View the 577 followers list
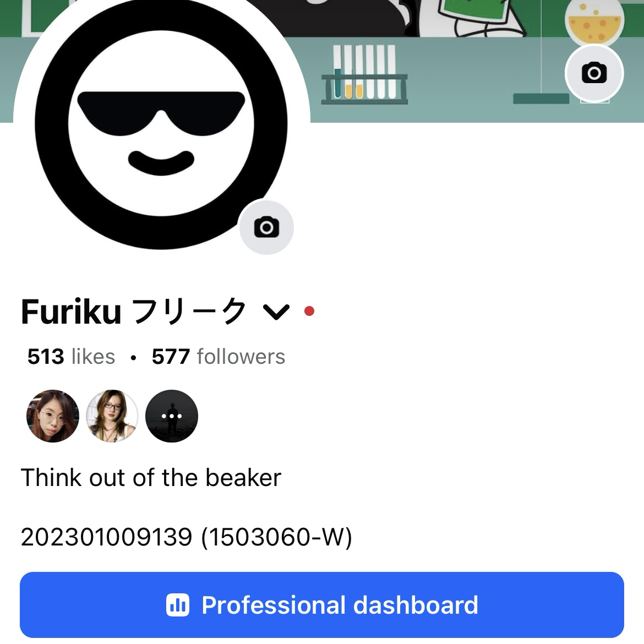The width and height of the screenshot is (644, 644). point(219,356)
